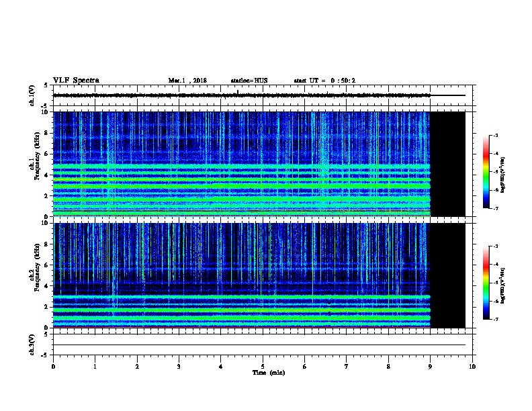Viewport: 532px width, 411px height.
Task: Click the '10' tick on ch.1 frequency axis
Action: [46, 112]
